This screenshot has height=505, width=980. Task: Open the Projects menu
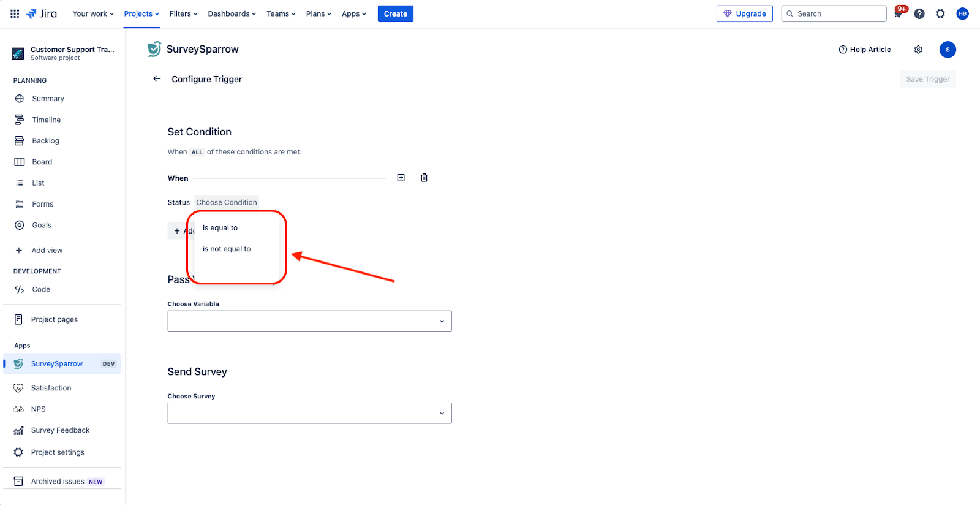pyautogui.click(x=141, y=13)
